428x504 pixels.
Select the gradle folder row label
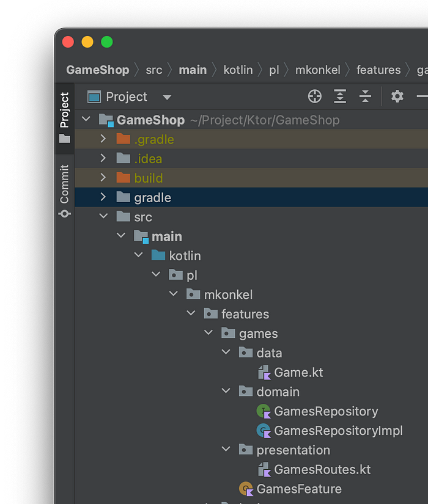coord(152,198)
